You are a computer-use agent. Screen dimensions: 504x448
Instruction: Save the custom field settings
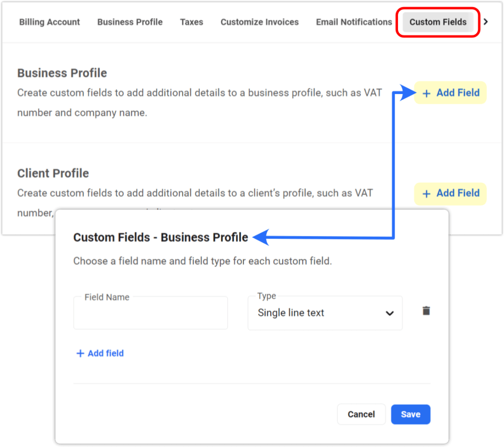[410, 414]
